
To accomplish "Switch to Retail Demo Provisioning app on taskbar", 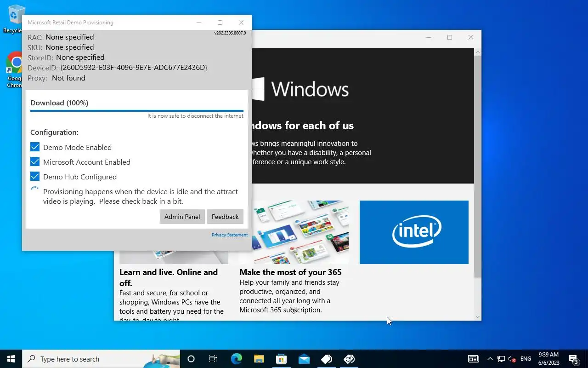I will [349, 359].
